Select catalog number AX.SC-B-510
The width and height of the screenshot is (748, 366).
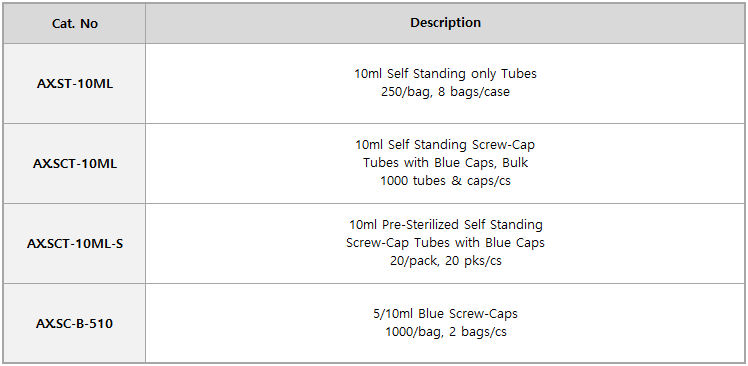click(75, 324)
